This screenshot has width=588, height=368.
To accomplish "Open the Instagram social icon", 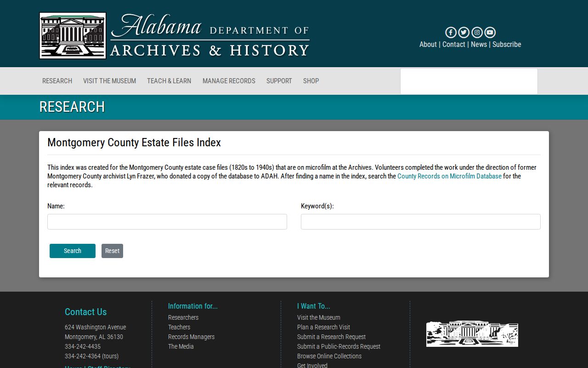I will tap(477, 32).
